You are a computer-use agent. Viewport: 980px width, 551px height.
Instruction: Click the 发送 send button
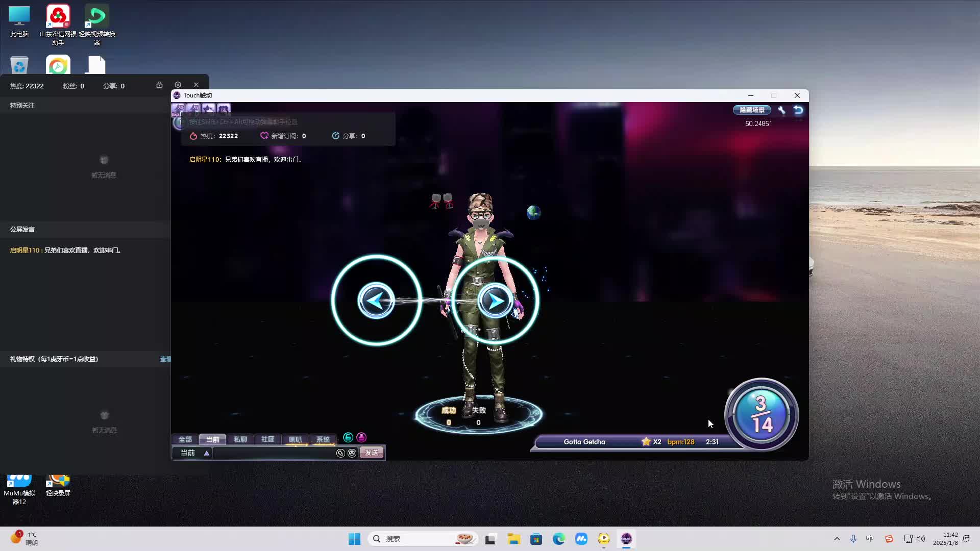[x=372, y=453]
